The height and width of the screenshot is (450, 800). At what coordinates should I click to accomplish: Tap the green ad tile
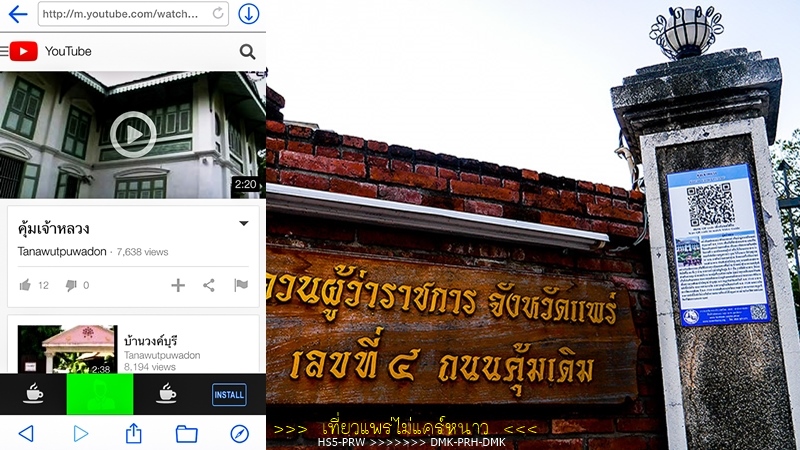(x=100, y=394)
